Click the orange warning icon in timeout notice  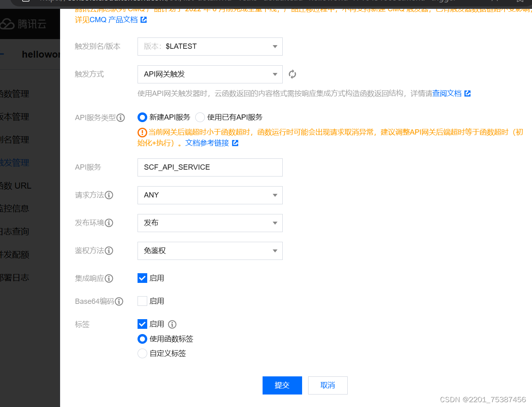coord(142,132)
